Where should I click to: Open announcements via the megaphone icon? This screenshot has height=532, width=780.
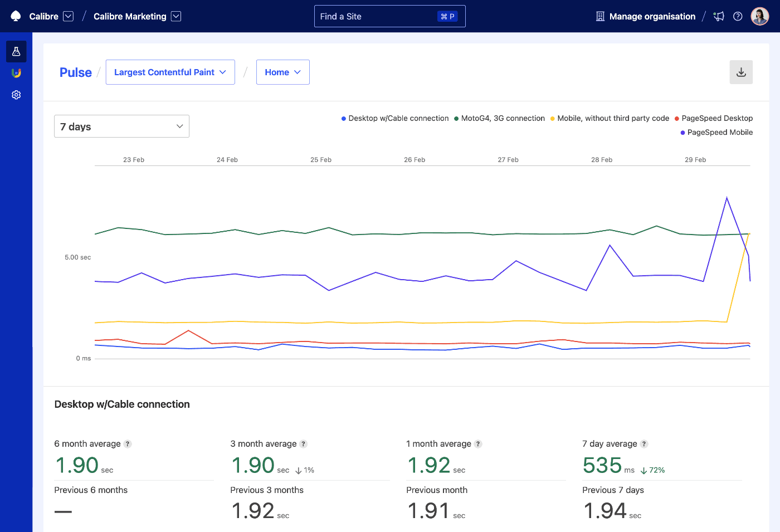719,16
